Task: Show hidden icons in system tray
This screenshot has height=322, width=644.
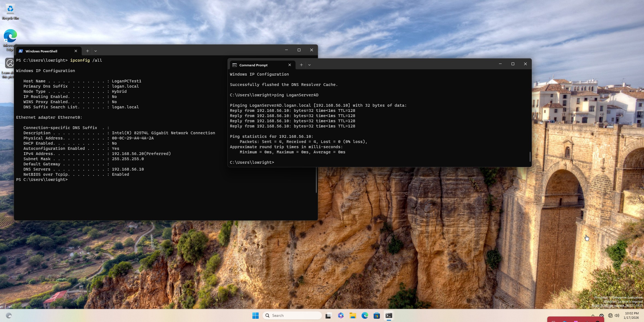Action: tap(593, 315)
